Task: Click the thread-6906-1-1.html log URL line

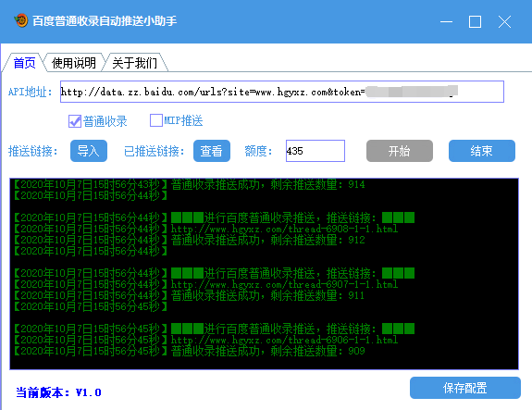Action: 205,340
